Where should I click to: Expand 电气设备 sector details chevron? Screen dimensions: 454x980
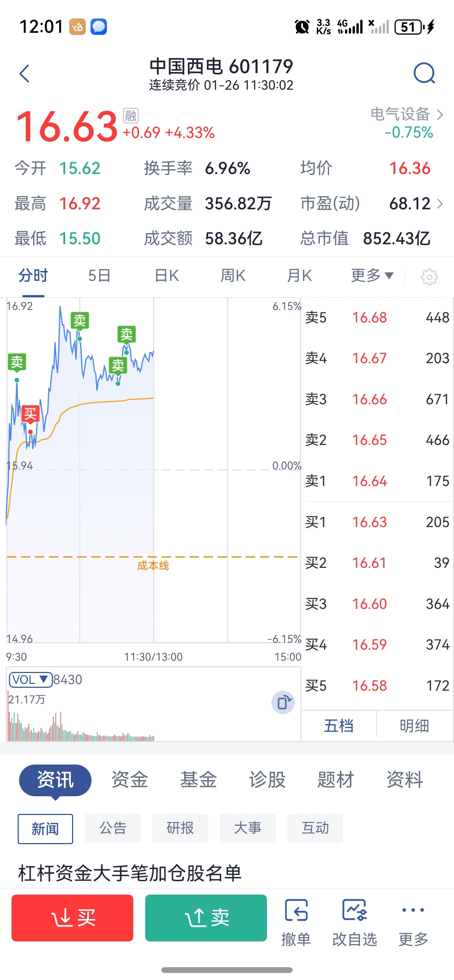[x=440, y=115]
